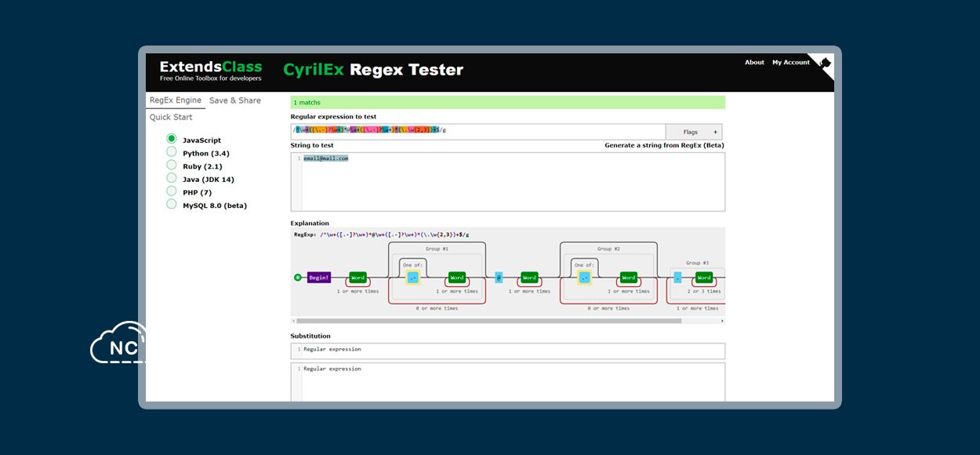Screen dimensions: 980x455
Task: Click the ExtendsClass logo
Action: point(211,71)
